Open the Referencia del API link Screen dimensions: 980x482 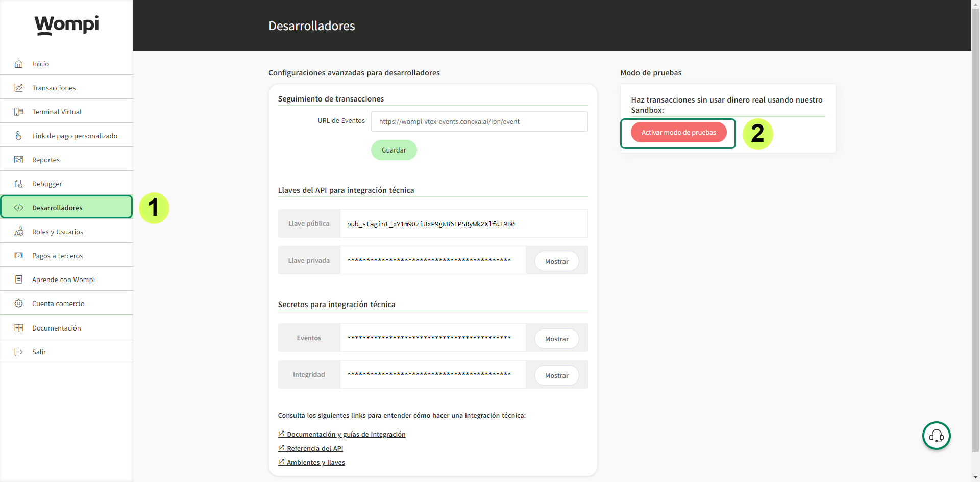coord(314,448)
